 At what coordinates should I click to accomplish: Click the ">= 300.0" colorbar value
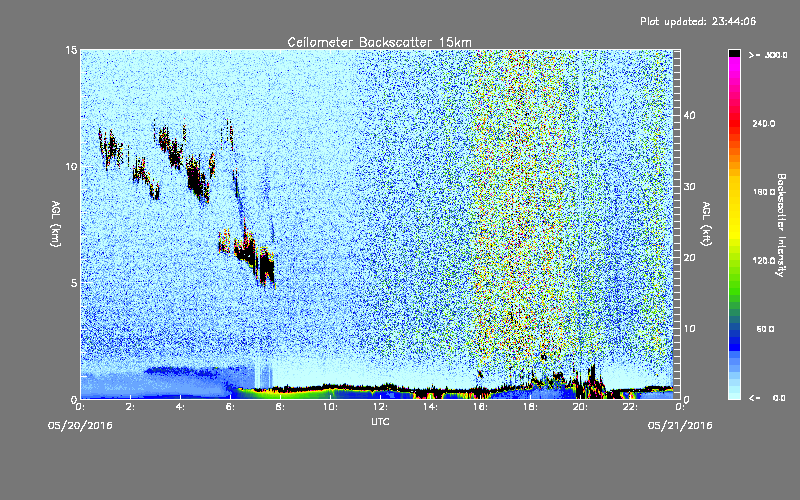768,55
